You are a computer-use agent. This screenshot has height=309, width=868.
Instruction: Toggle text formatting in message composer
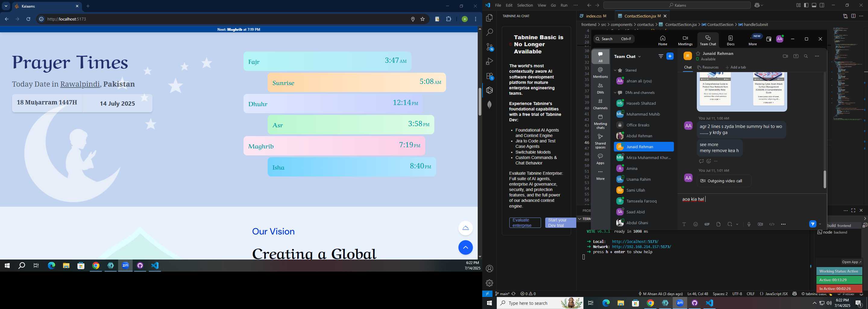[x=684, y=224]
